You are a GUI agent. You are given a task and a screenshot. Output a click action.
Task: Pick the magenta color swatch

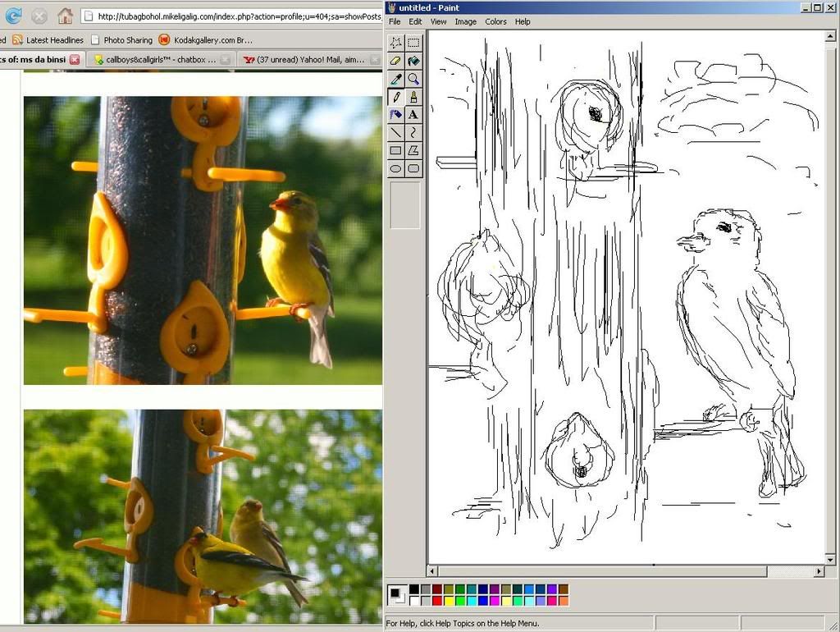495,600
